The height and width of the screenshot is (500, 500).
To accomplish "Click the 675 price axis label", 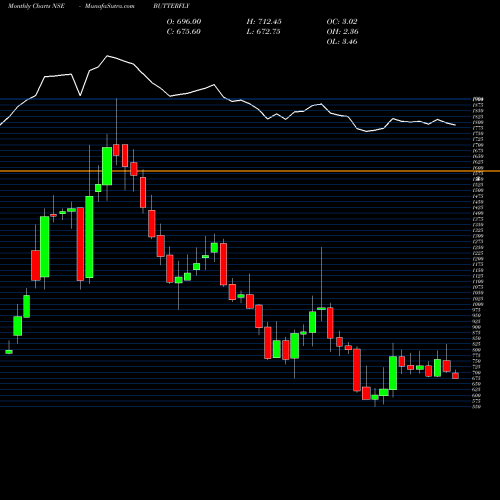I will coord(476,378).
